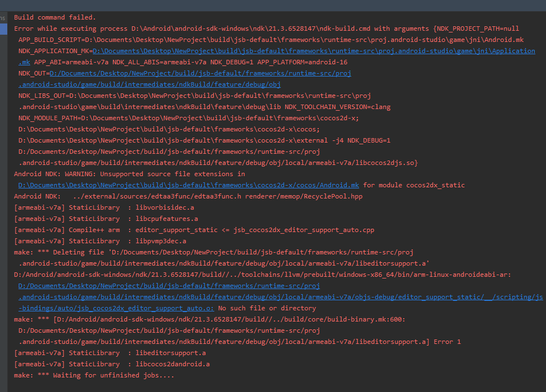
Task: Click the 'Waiting for unfinished jobs' line
Action: pos(94,375)
